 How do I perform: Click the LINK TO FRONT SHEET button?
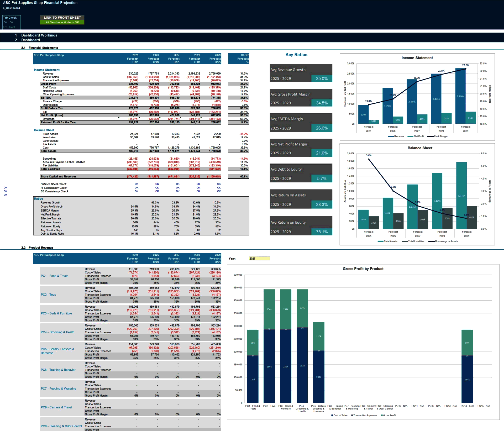pos(62,18)
